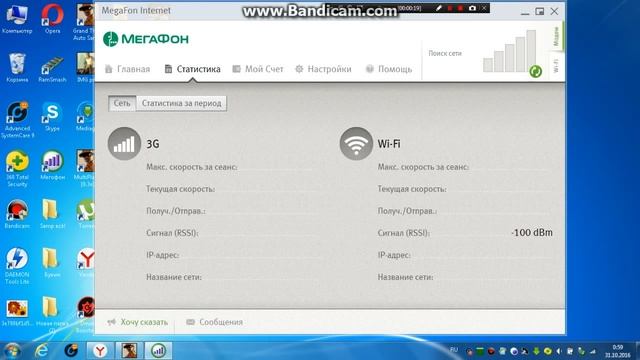Click the RU language indicator
Viewport: 640px width, 360px height.
point(453,350)
